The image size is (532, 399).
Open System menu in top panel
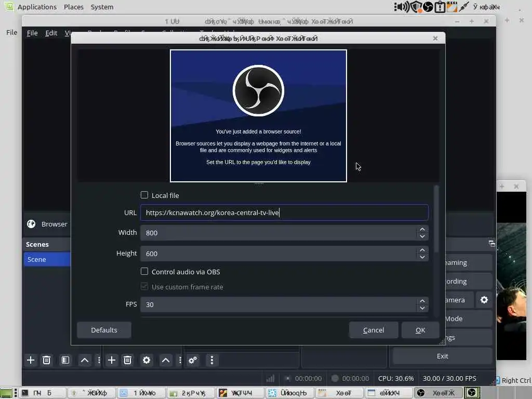pos(102,7)
